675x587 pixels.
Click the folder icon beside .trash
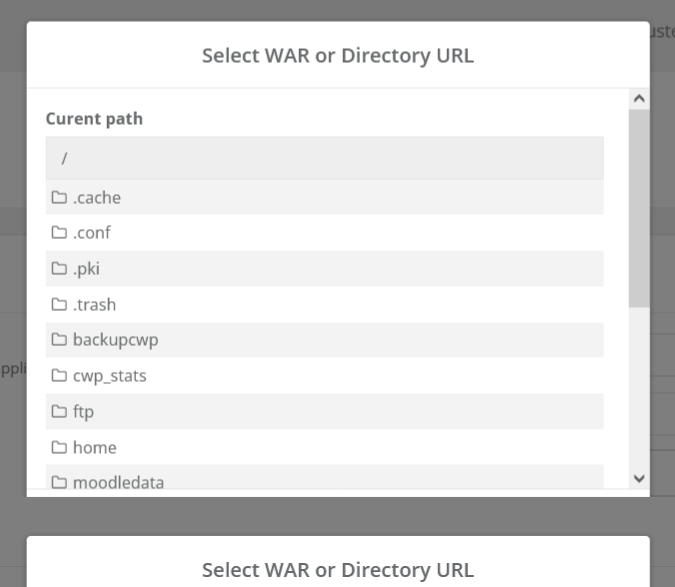click(59, 305)
